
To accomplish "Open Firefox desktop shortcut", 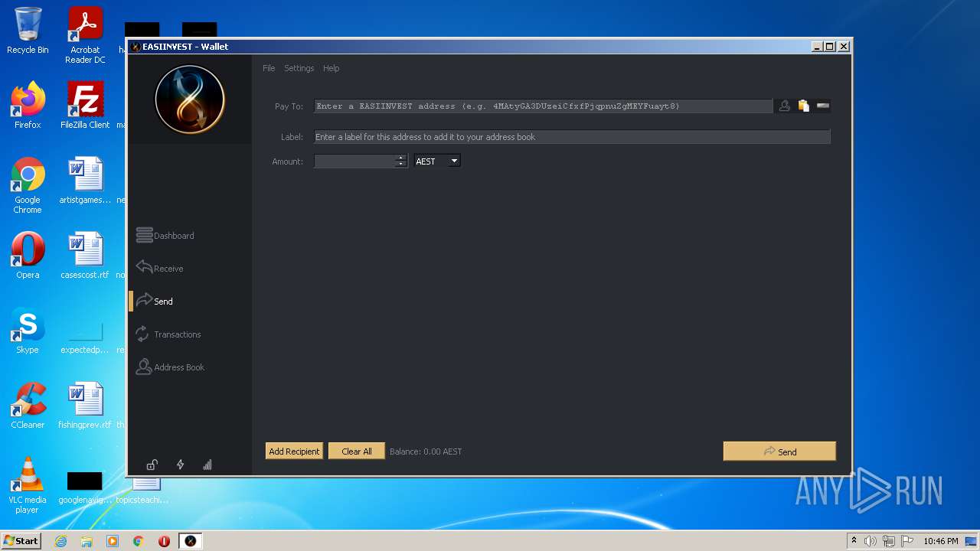I will [28, 105].
